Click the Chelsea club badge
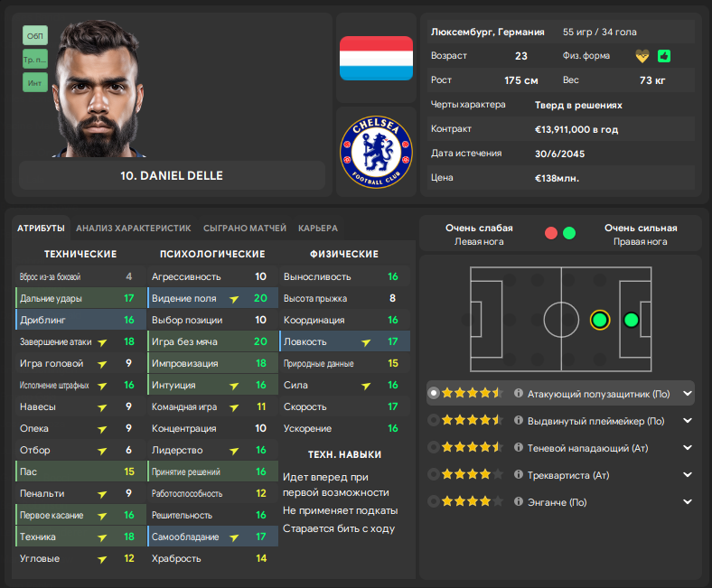 click(x=375, y=152)
